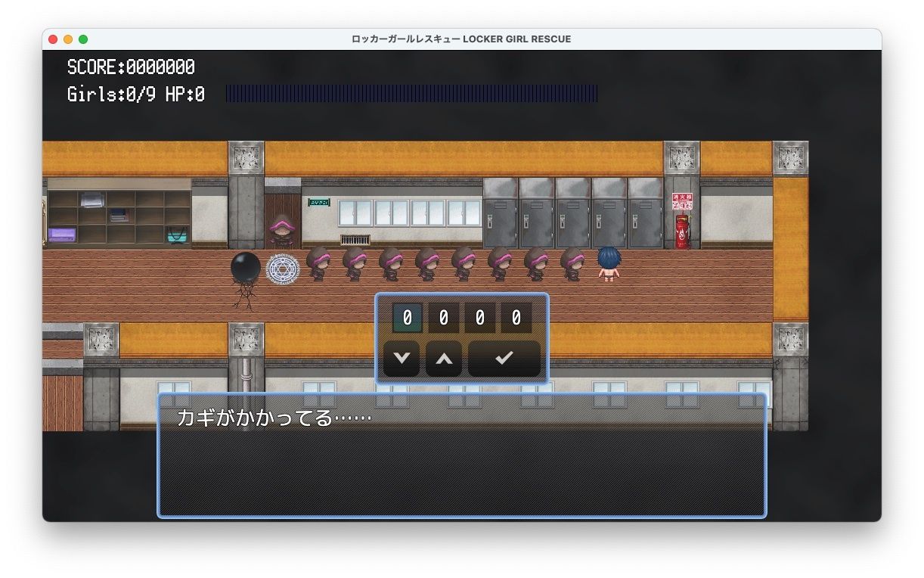Click the LOCKER GIRL RESCUE title bar
The image size is (924, 578).
(x=462, y=39)
